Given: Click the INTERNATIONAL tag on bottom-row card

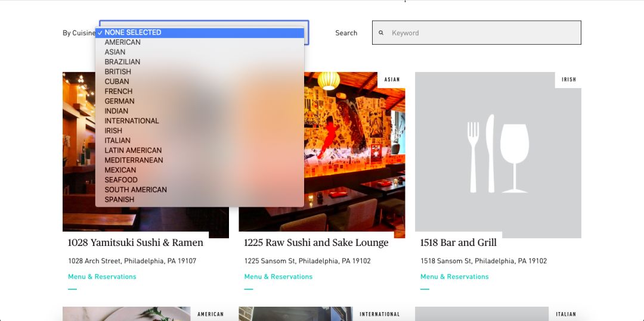Looking at the screenshot, I should click(x=379, y=314).
